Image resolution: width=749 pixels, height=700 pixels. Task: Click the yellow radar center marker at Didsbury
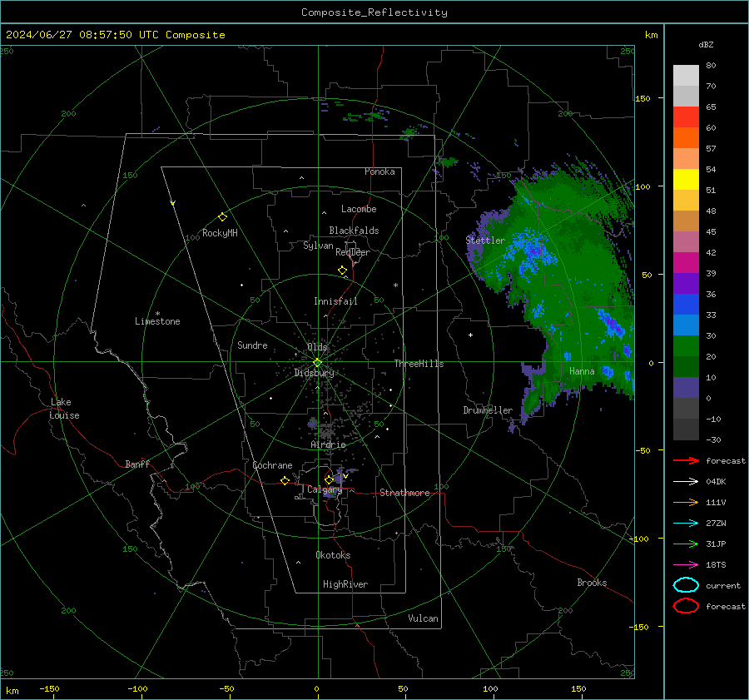click(x=317, y=363)
